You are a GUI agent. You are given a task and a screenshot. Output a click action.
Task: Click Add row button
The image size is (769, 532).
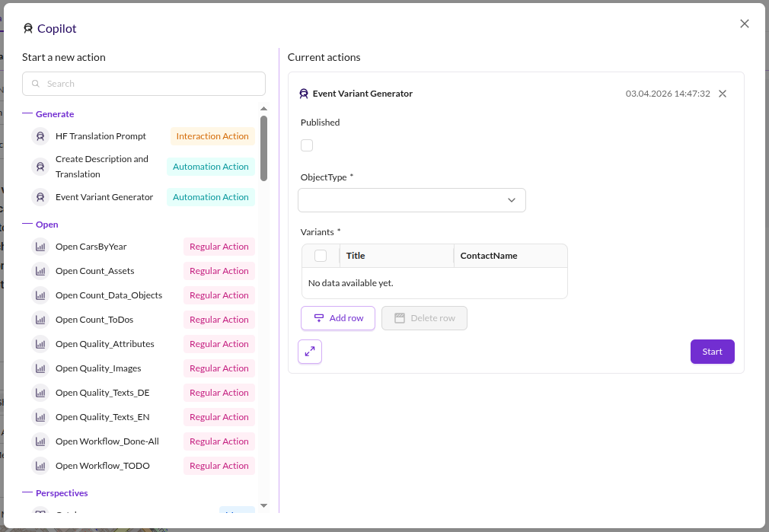click(338, 318)
